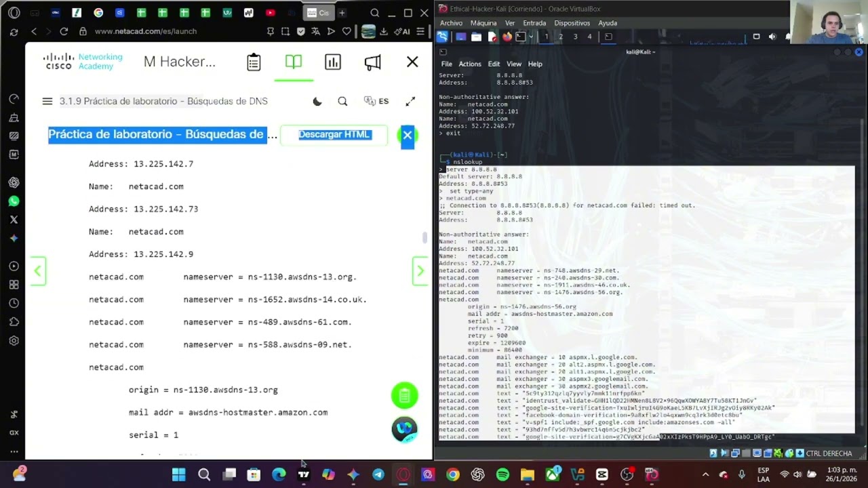Open terminal Edit menu
Screen dimensions: 868x488
coord(494,64)
